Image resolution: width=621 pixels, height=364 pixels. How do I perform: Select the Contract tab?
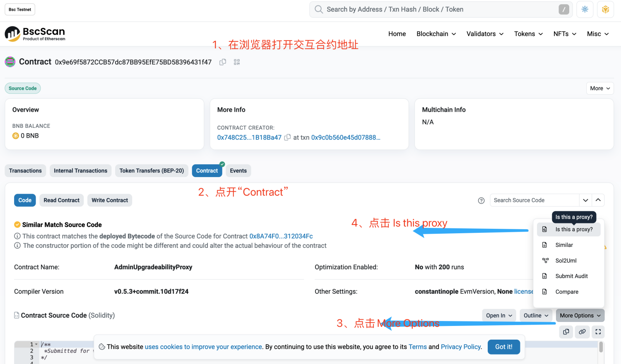(x=207, y=171)
